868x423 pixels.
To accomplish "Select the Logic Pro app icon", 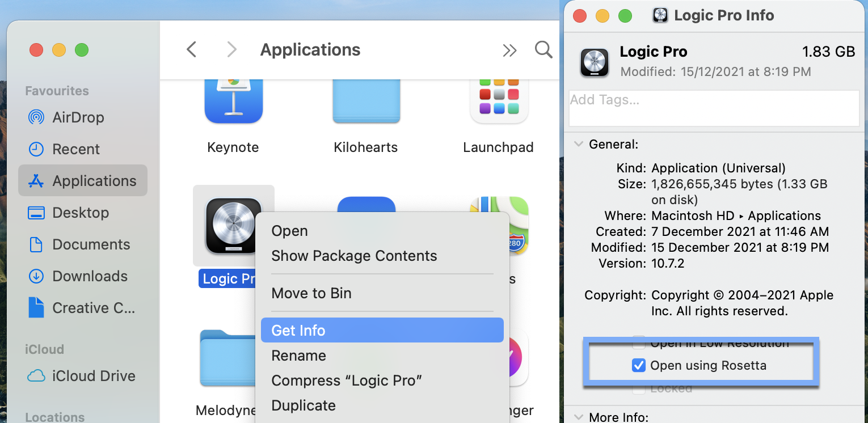I will click(x=233, y=226).
